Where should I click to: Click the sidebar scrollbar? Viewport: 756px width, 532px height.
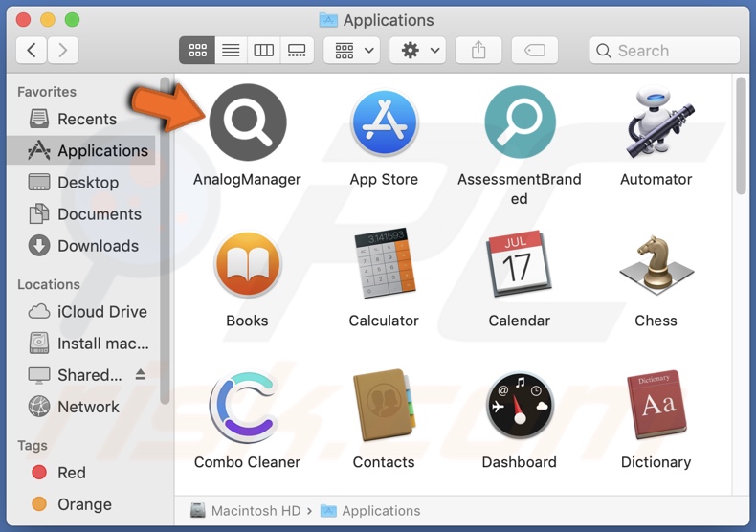click(x=165, y=241)
